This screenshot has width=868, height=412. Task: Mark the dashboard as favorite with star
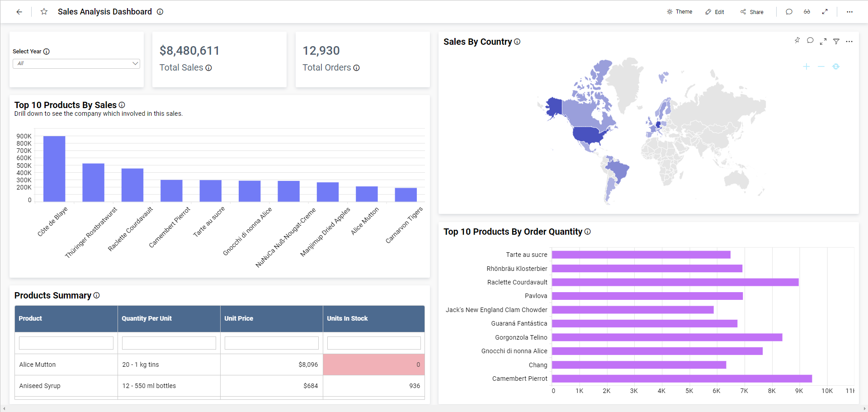[x=44, y=12]
